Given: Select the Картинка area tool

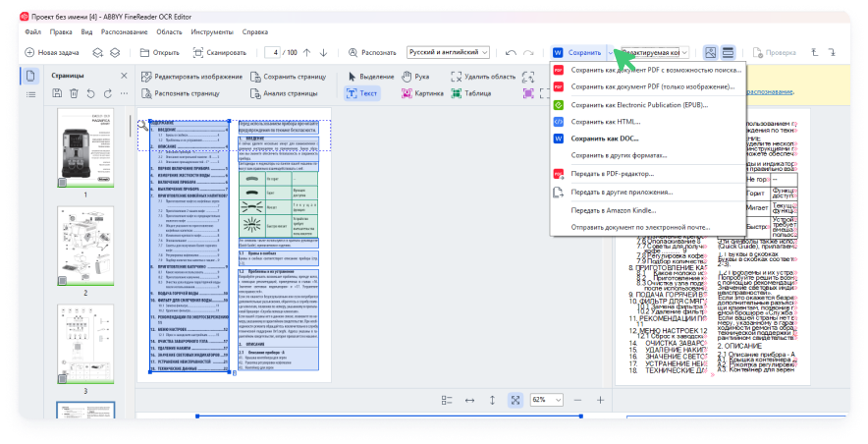Looking at the screenshot, I should coord(422,93).
